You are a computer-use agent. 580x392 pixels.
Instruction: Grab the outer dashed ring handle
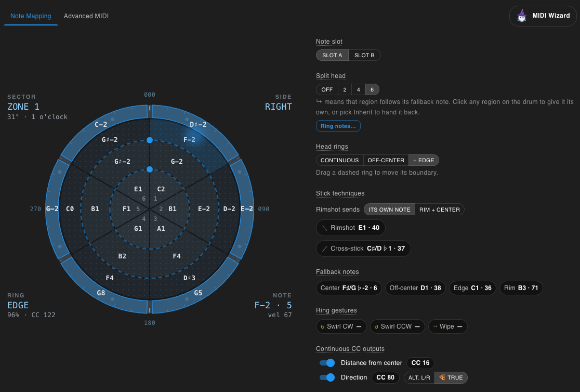point(150,140)
